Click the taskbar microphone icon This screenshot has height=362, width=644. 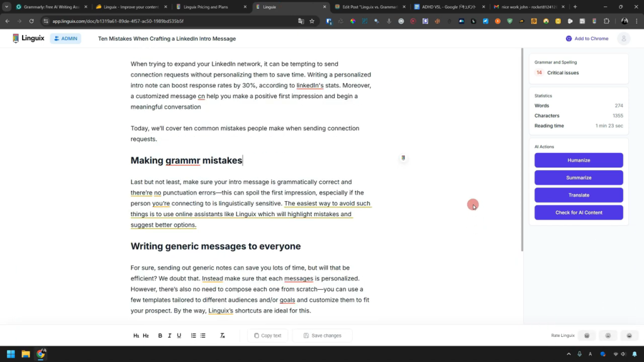coord(579,354)
